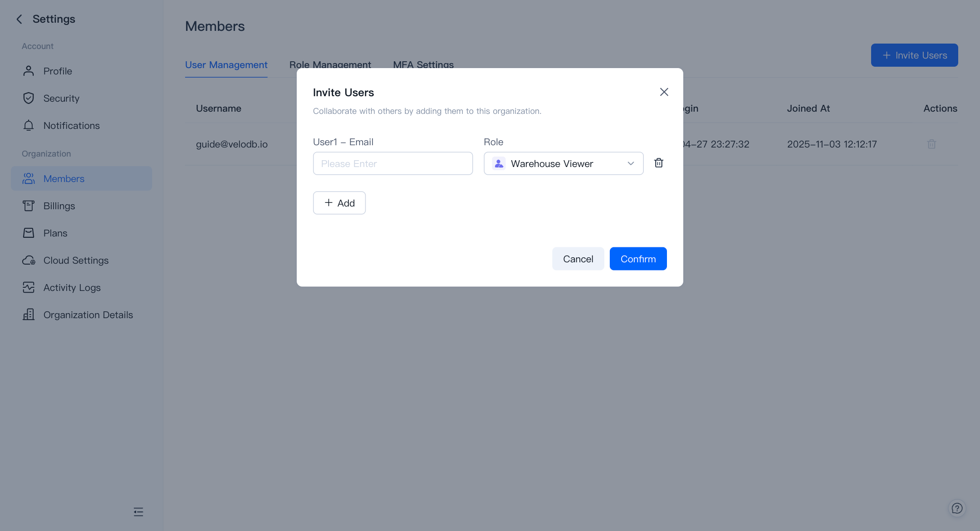This screenshot has width=980, height=531.
Task: Select the Profile icon in sidebar
Action: pyautogui.click(x=28, y=71)
